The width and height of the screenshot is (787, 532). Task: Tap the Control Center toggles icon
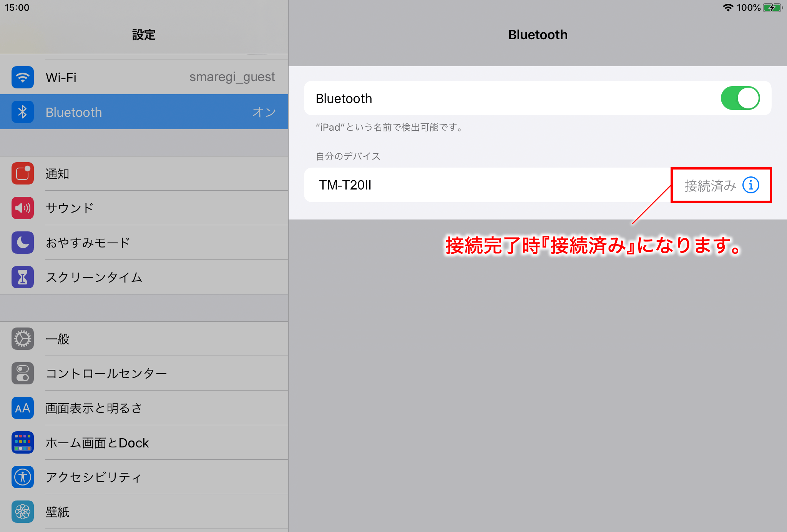[x=23, y=373]
